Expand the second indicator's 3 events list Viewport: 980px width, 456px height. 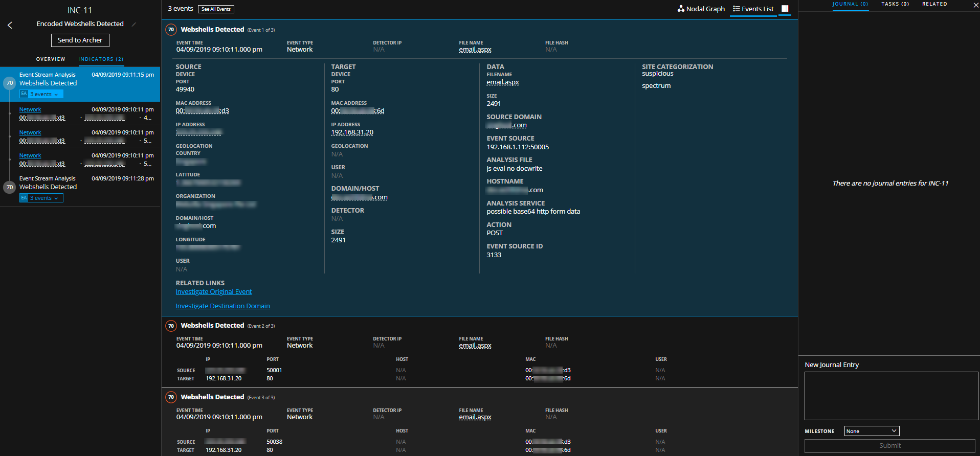[x=41, y=198]
